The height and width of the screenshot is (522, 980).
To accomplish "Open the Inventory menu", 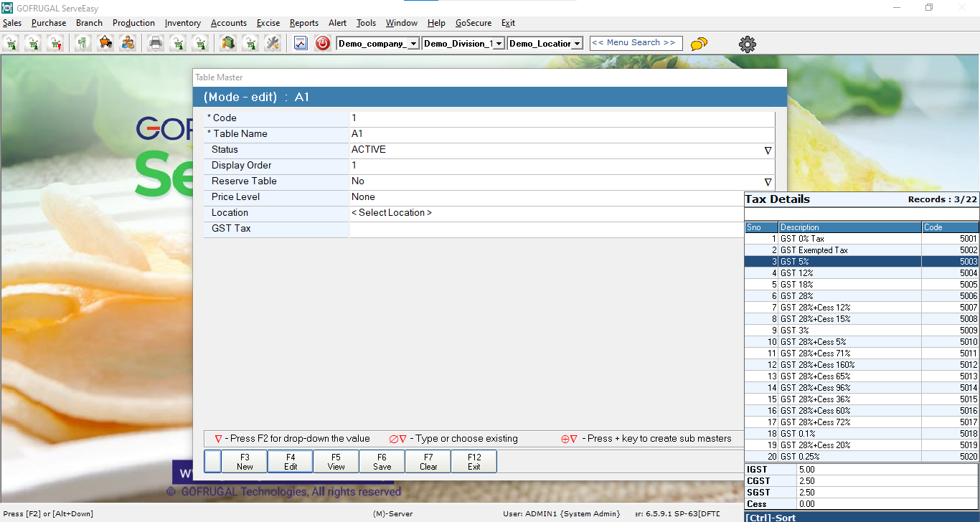I will point(182,23).
